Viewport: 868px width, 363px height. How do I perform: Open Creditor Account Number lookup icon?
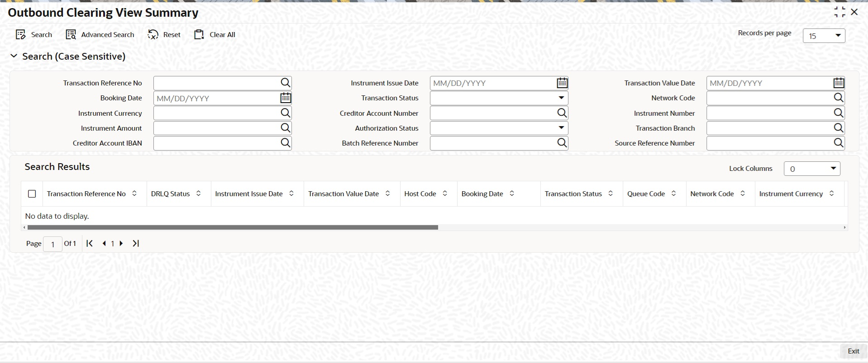click(562, 113)
